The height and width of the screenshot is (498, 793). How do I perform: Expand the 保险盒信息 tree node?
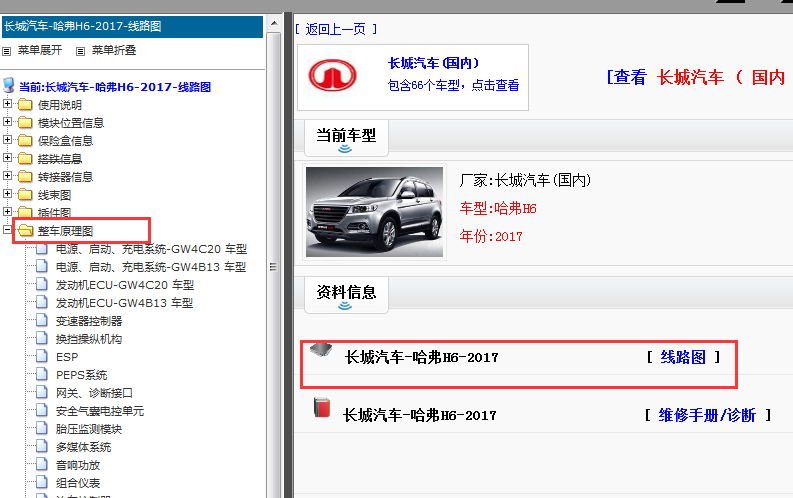pos(7,140)
